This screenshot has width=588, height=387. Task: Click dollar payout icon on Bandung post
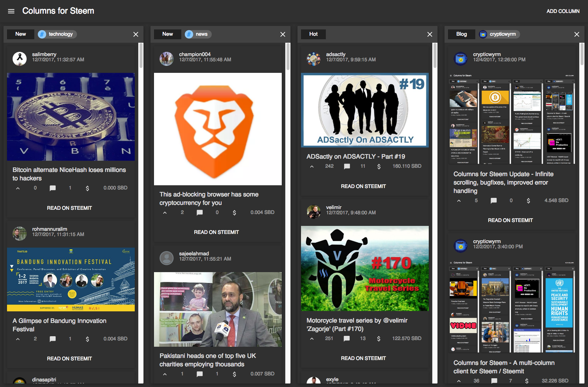point(87,339)
